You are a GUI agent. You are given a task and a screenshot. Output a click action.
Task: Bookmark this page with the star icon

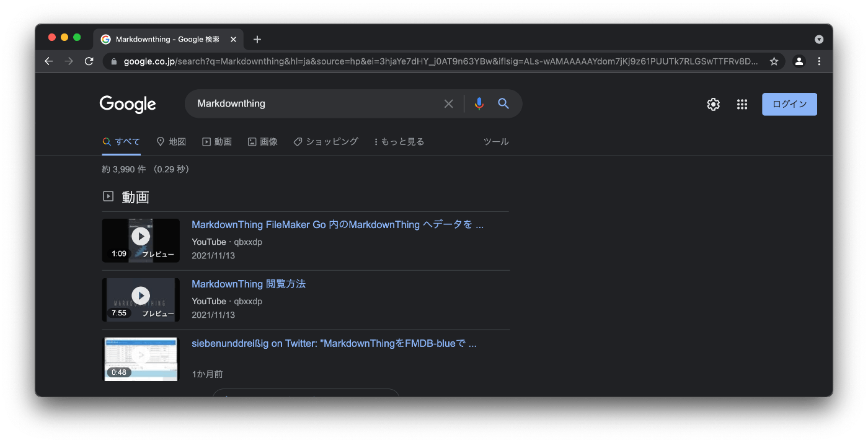pyautogui.click(x=774, y=61)
